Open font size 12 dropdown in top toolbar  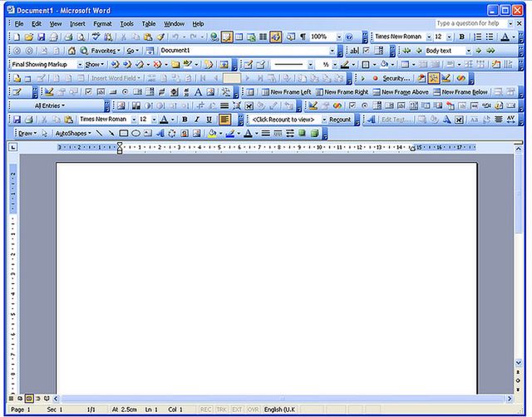click(450, 37)
